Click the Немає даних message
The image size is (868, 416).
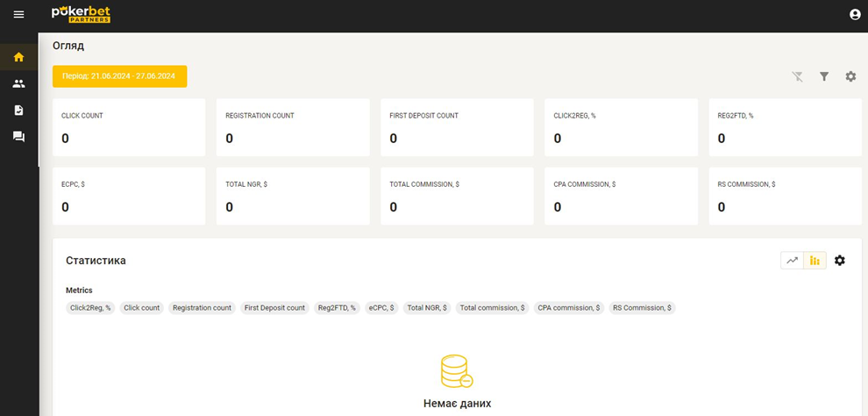click(x=458, y=403)
